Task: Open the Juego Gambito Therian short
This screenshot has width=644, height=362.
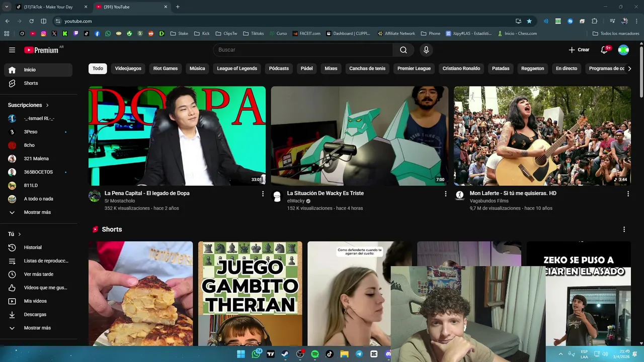Action: [x=250, y=294]
